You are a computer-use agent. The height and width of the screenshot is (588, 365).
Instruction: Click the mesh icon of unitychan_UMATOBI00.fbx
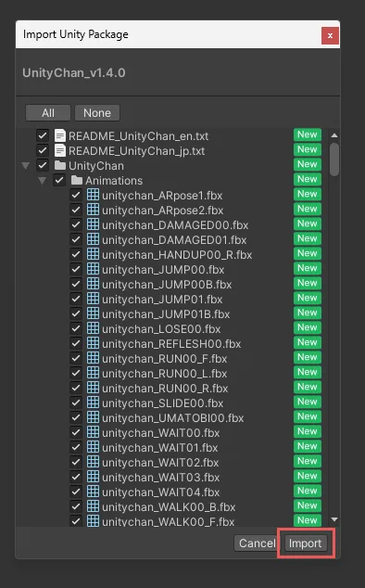click(93, 417)
